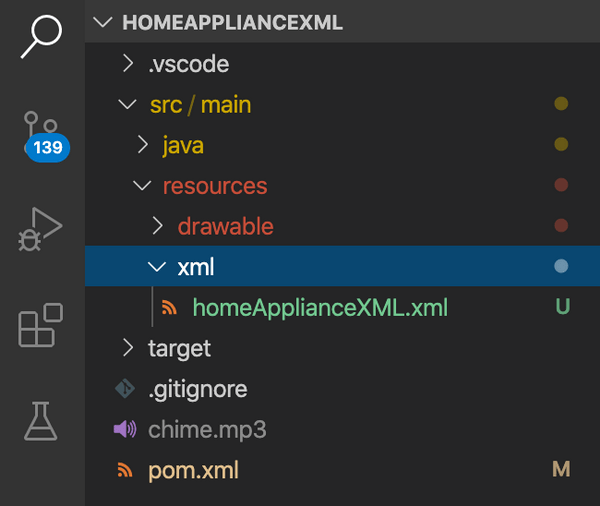Collapse the resources folder
Viewport: 600px width, 506px height.
click(x=142, y=186)
